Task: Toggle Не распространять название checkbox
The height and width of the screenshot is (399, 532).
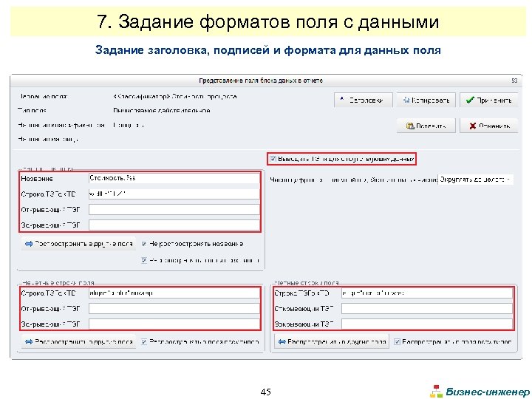Action: pyautogui.click(x=144, y=244)
